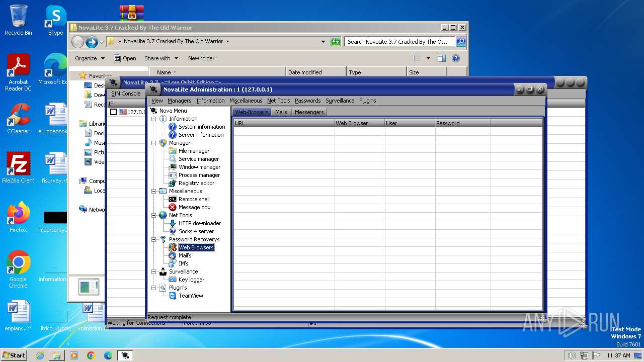Select the Web-Browers tab
The width and height of the screenshot is (644, 362).
tap(252, 112)
